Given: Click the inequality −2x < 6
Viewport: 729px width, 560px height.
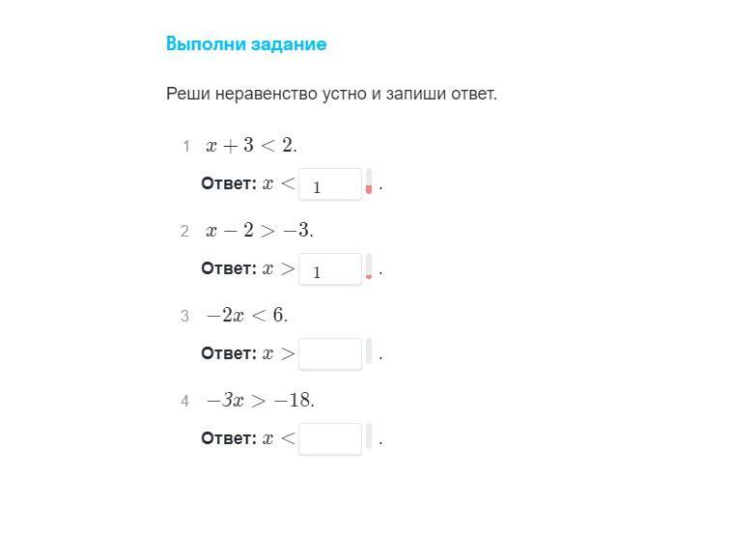Looking at the screenshot, I should click(x=247, y=316).
